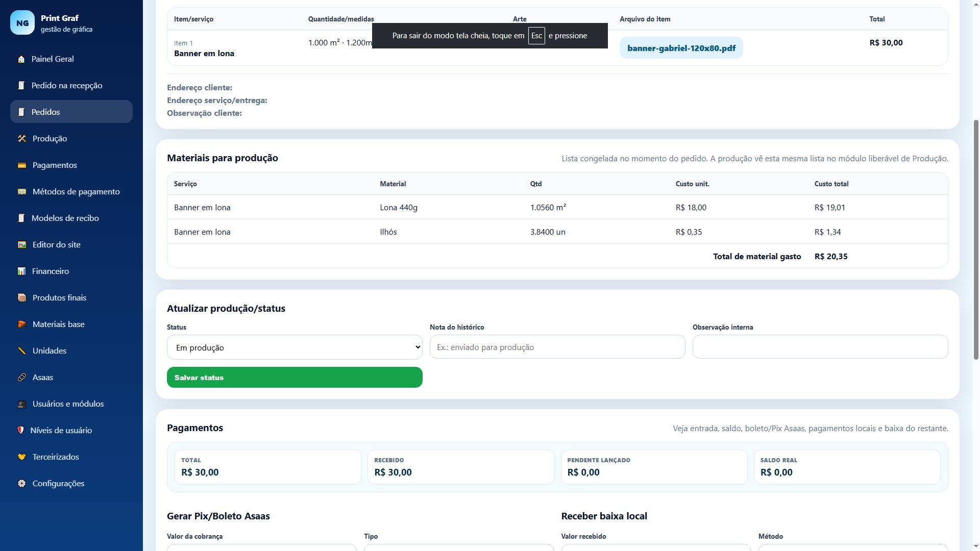
Task: Go to Pedido na recepção
Action: (x=71, y=86)
